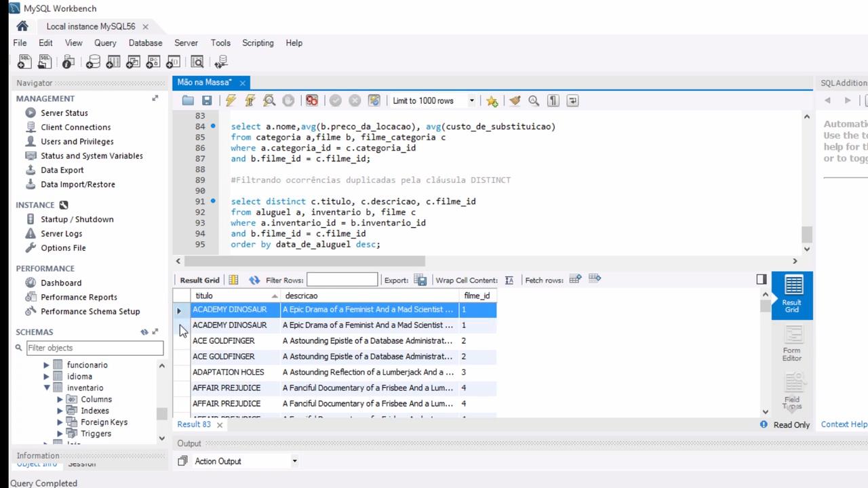This screenshot has height=488, width=868.
Task: Save snippet with the star icon
Action: coord(492,100)
